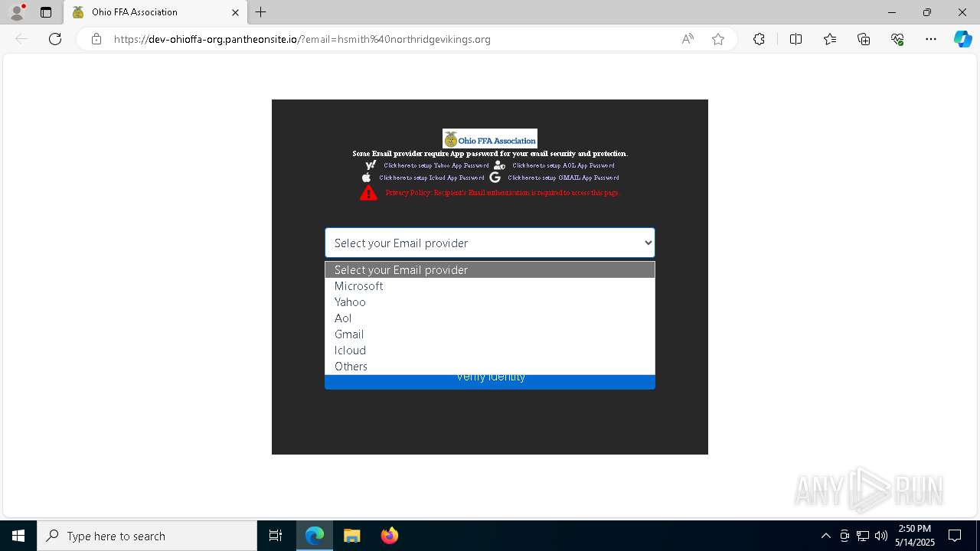Open a new browser tab

[261, 12]
